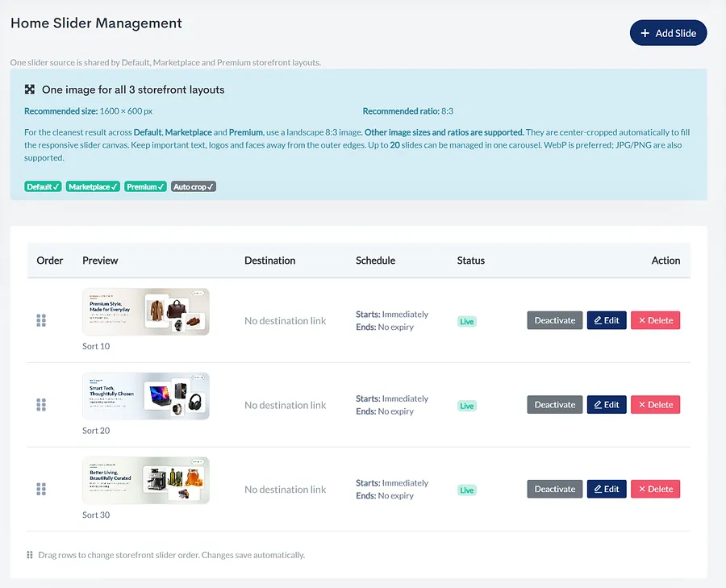Deactivate the Sort 10 slide

(555, 320)
